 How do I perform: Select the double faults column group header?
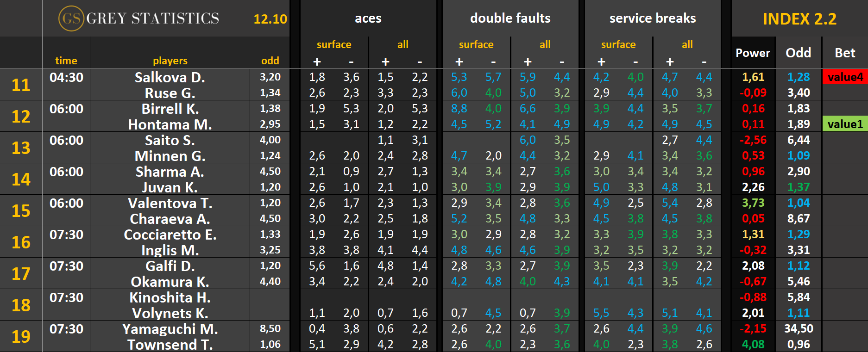pyautogui.click(x=510, y=19)
